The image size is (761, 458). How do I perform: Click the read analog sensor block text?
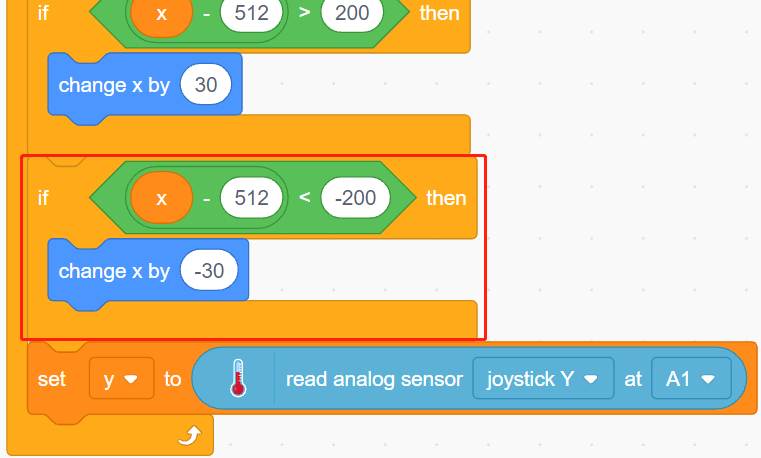point(374,379)
